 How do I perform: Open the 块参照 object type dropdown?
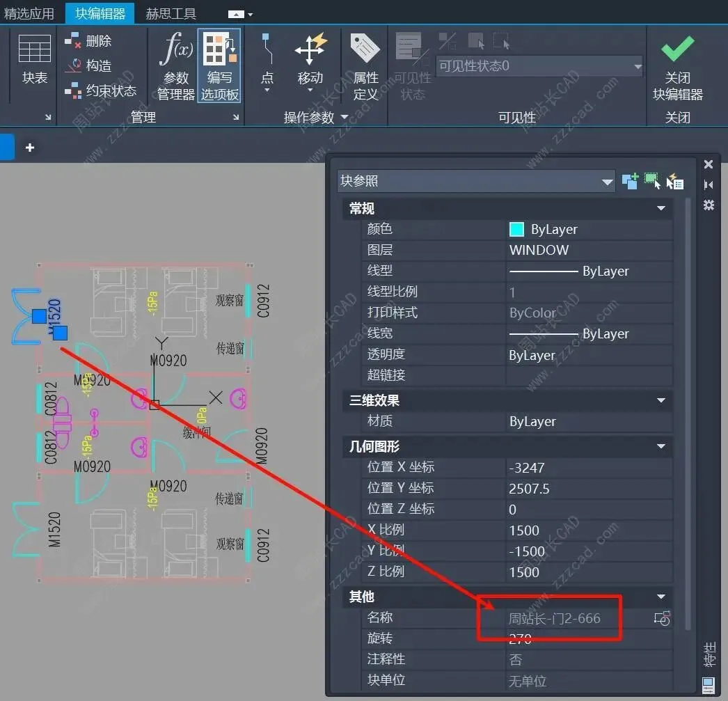pos(476,181)
